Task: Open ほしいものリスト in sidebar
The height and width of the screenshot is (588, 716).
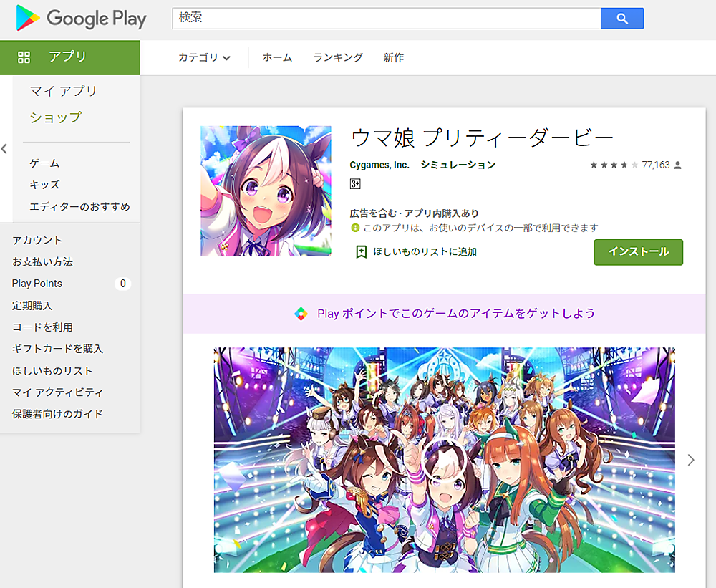Action: coord(52,370)
